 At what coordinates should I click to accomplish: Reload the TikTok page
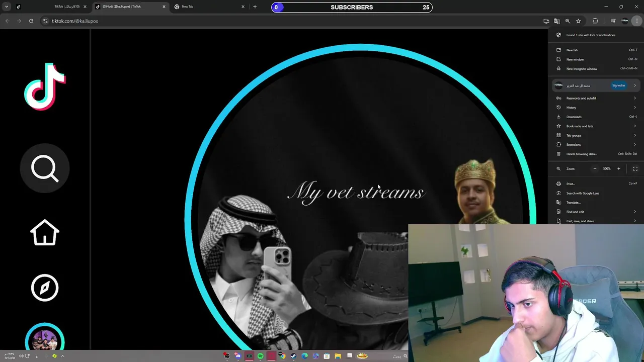31,21
